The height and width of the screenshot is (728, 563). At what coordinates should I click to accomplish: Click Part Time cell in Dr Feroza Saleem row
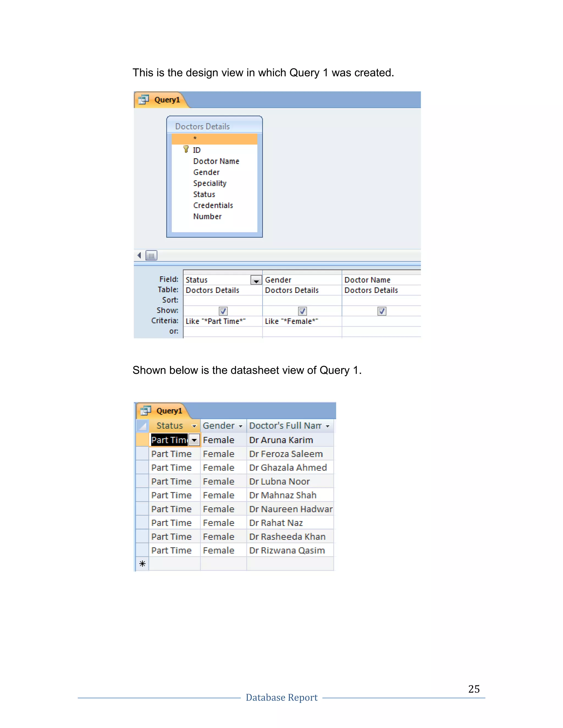[175, 454]
